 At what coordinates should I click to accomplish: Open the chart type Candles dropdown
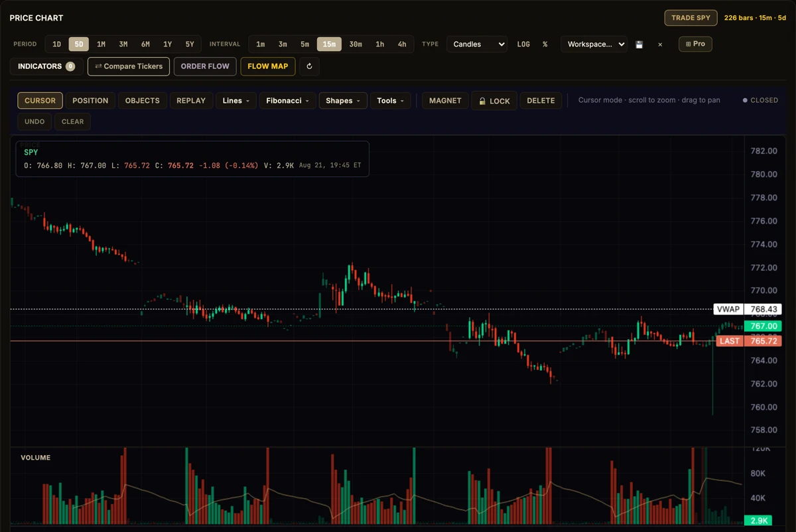coord(477,44)
